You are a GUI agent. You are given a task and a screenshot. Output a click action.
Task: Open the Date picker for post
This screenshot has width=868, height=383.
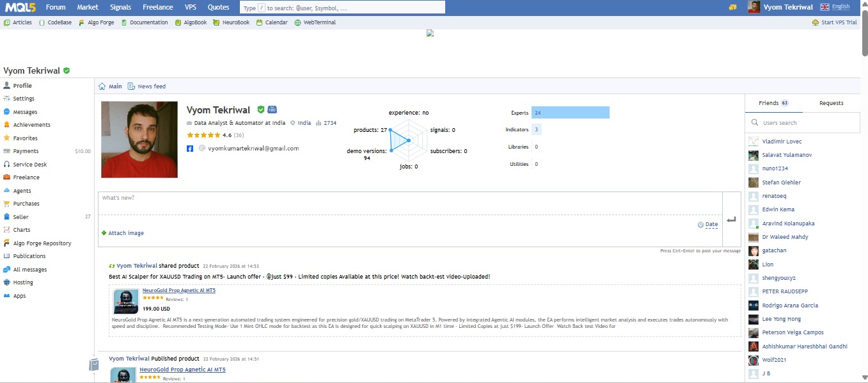click(x=711, y=224)
